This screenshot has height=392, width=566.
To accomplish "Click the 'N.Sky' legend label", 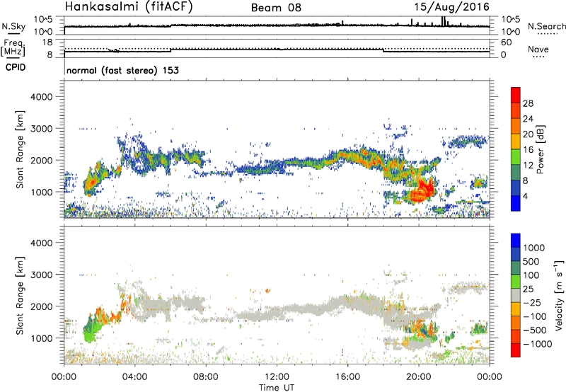I will [13, 26].
